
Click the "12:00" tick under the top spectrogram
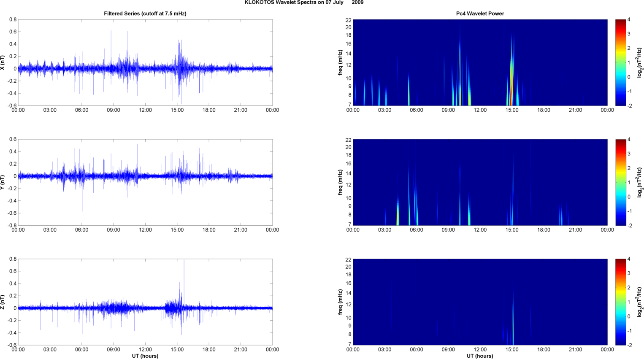pyautogui.click(x=480, y=110)
